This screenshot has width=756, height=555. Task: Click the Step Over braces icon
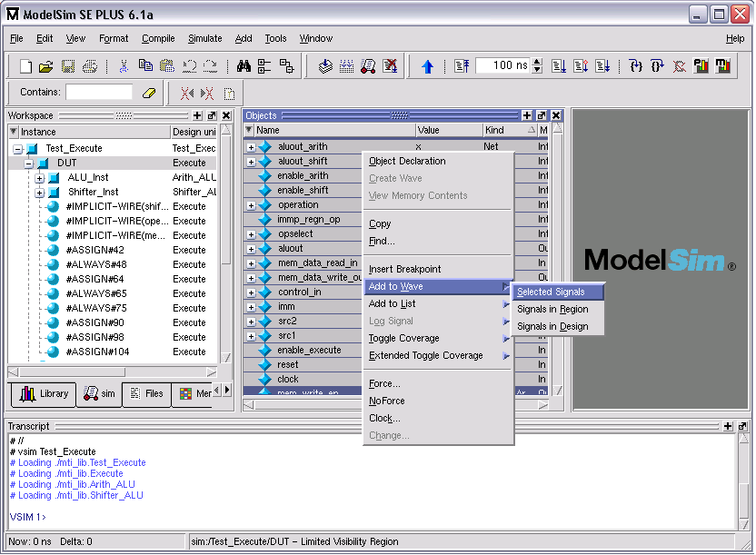click(657, 66)
